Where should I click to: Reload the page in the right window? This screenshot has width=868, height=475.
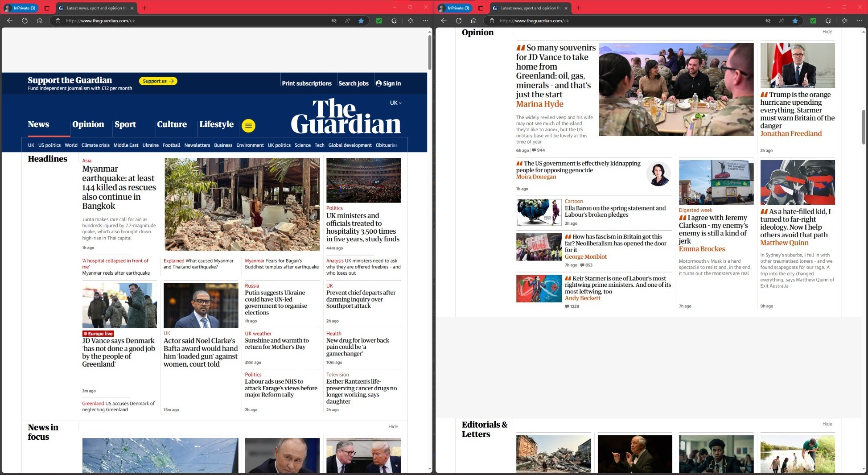tap(458, 21)
